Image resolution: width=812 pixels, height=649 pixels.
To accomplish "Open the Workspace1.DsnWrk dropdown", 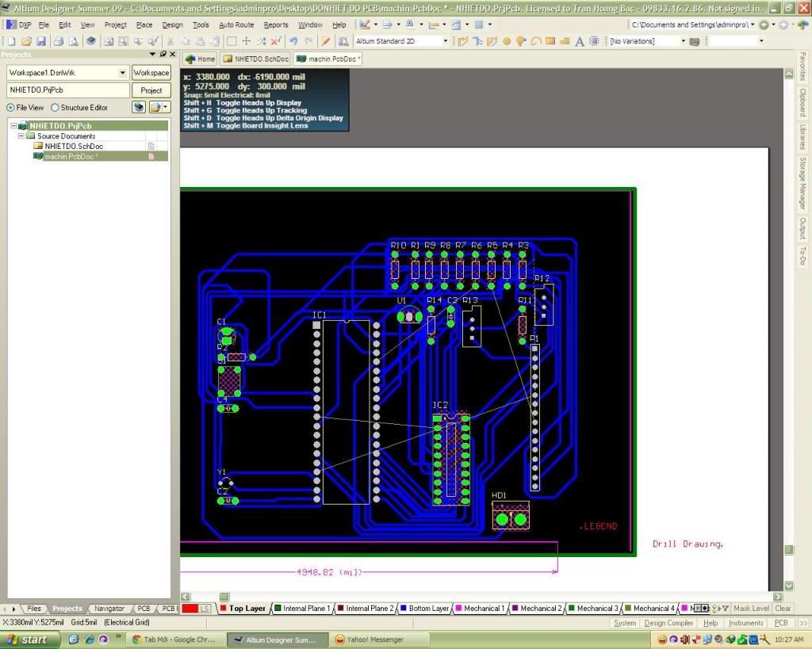I will click(122, 73).
